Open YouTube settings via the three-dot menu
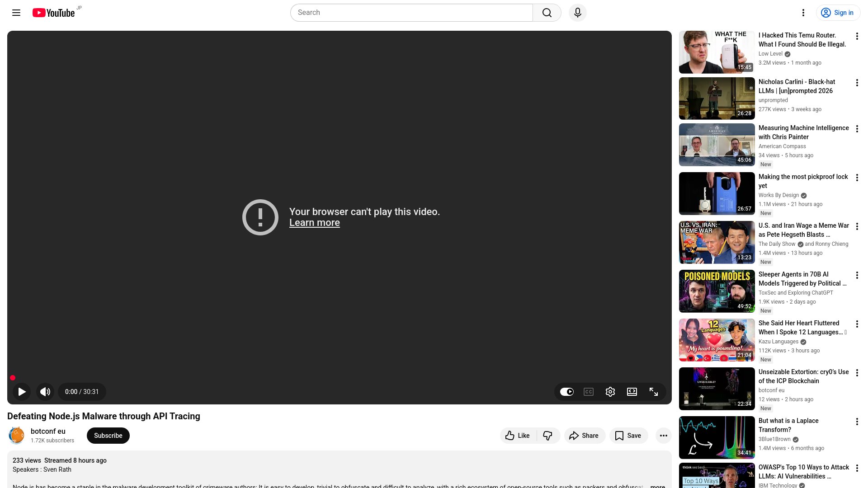This screenshot has height=488, width=868. (803, 13)
